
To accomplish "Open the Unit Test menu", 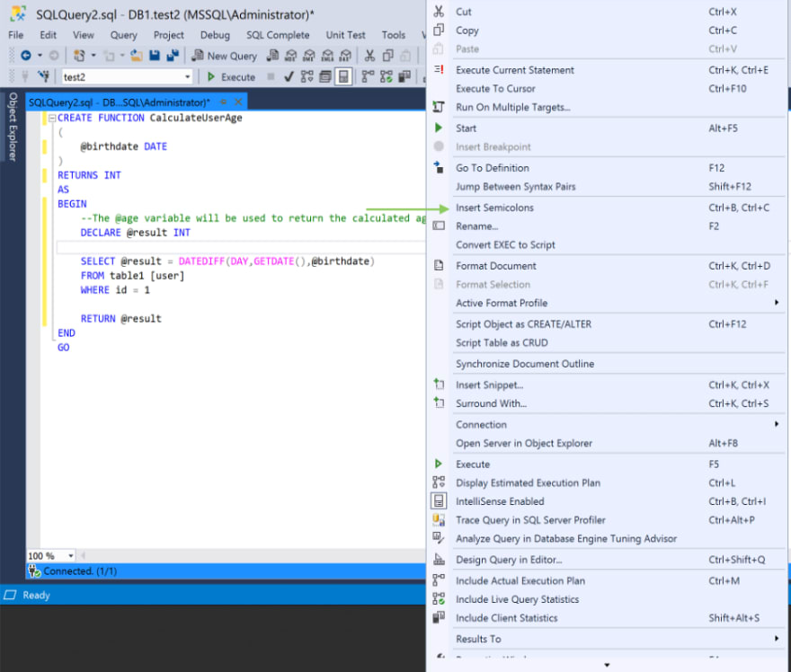I will tap(345, 35).
